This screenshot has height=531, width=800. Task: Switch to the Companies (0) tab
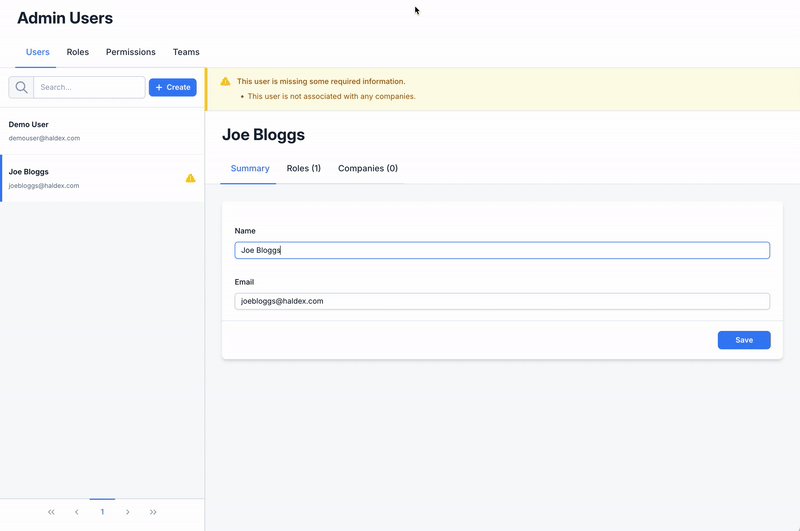(367, 168)
